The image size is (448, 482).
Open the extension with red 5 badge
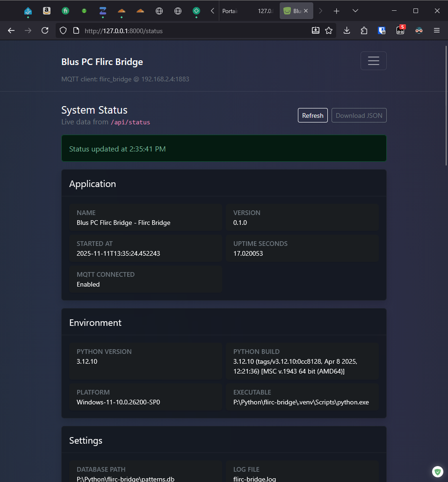pyautogui.click(x=401, y=30)
